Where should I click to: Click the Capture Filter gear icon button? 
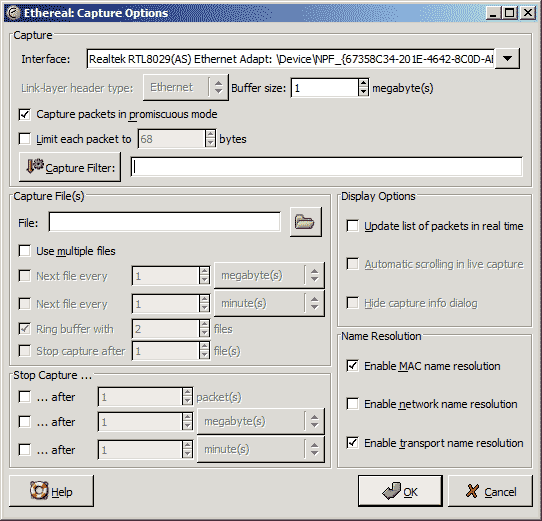[35, 166]
